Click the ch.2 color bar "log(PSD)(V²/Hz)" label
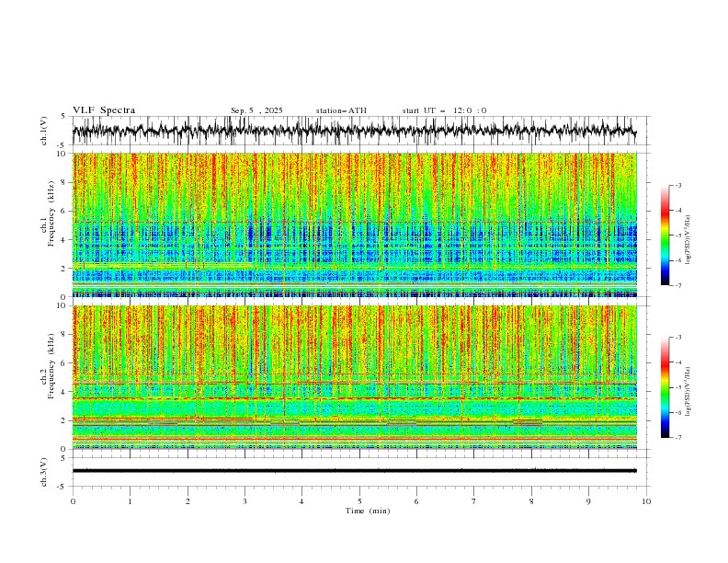Image resolution: width=728 pixels, height=563 pixels. (688, 392)
